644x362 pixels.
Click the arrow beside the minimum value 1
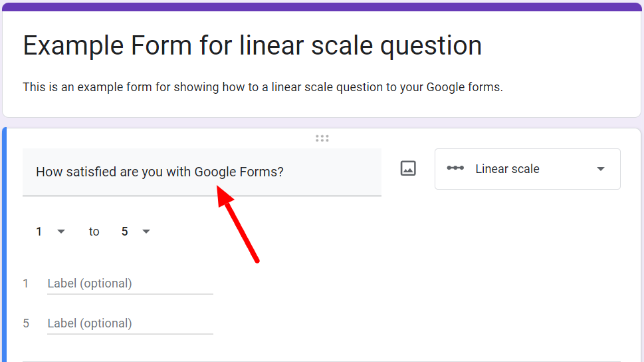click(61, 232)
